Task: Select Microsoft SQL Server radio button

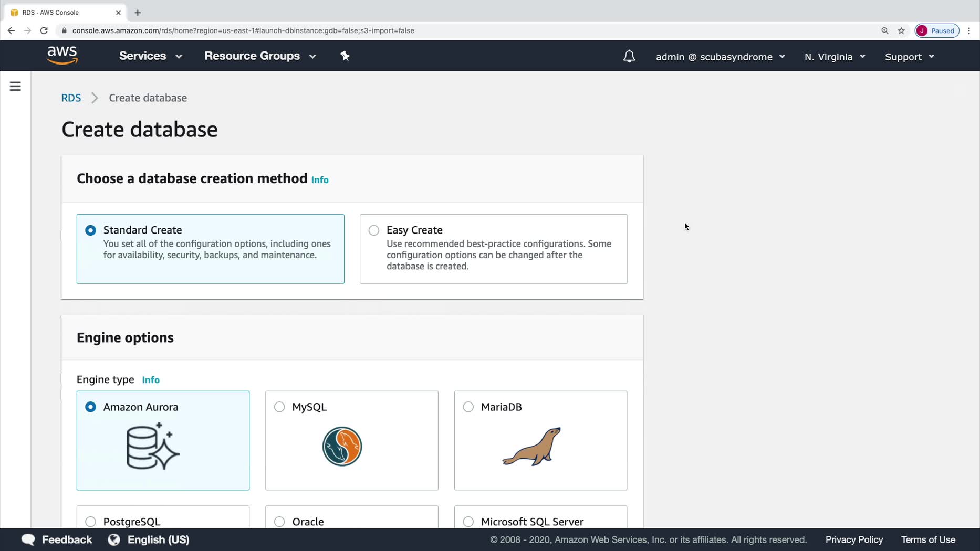Action: (468, 522)
